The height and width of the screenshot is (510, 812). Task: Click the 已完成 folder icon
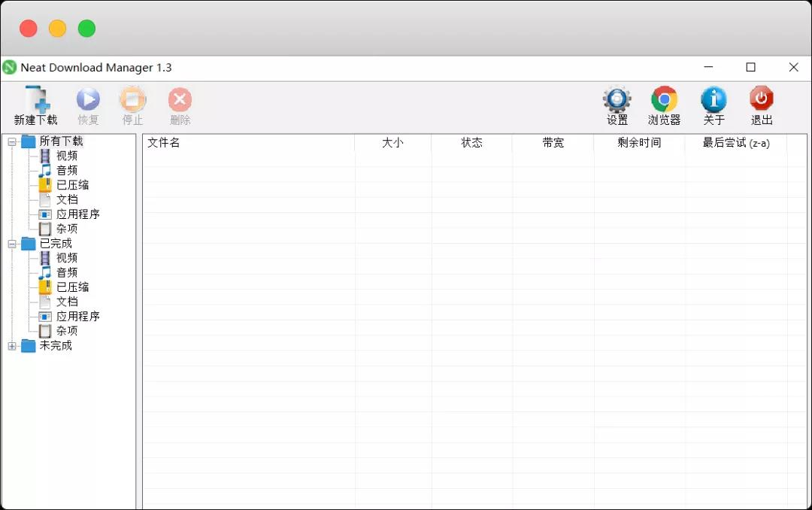coord(28,244)
